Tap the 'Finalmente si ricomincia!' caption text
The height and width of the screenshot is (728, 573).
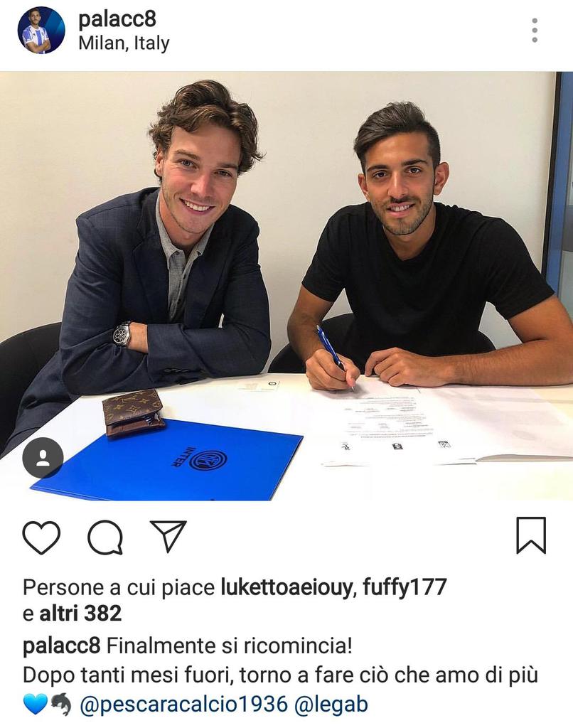pyautogui.click(x=230, y=646)
